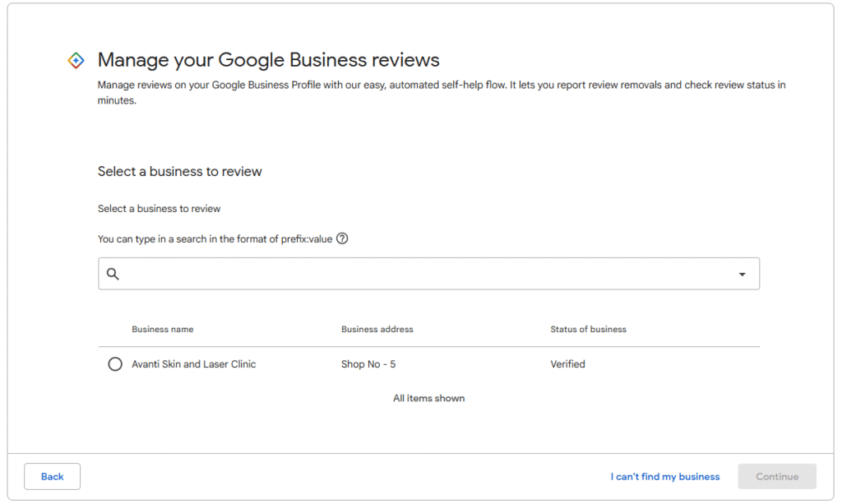Focus the business search text field
This screenshot has width=842, height=504.
pyautogui.click(x=428, y=274)
